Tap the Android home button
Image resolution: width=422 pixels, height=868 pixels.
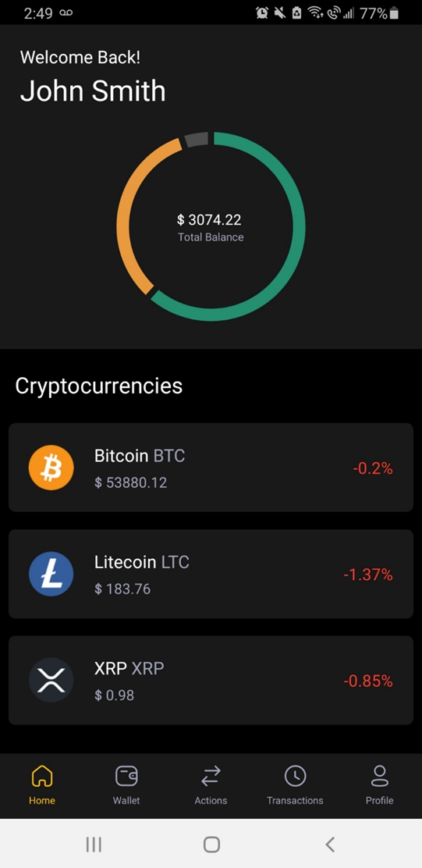click(211, 845)
